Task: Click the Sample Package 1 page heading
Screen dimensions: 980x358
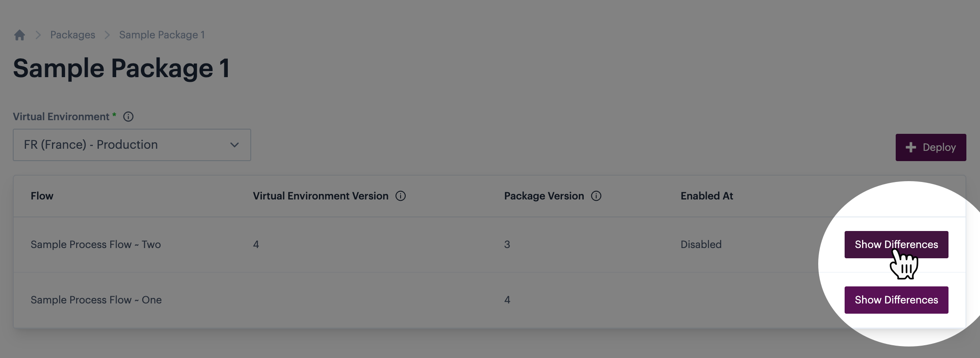Action: pyautogui.click(x=121, y=68)
